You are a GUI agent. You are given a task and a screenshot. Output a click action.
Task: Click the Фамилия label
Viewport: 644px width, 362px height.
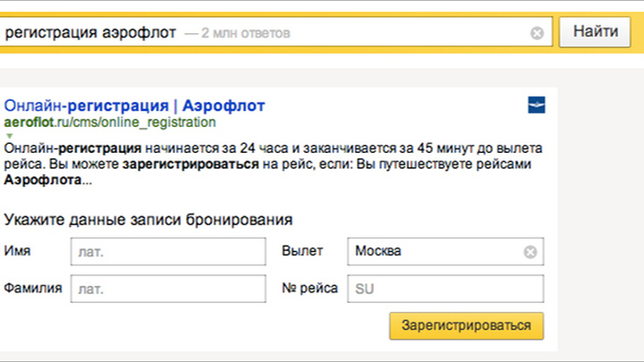(33, 288)
